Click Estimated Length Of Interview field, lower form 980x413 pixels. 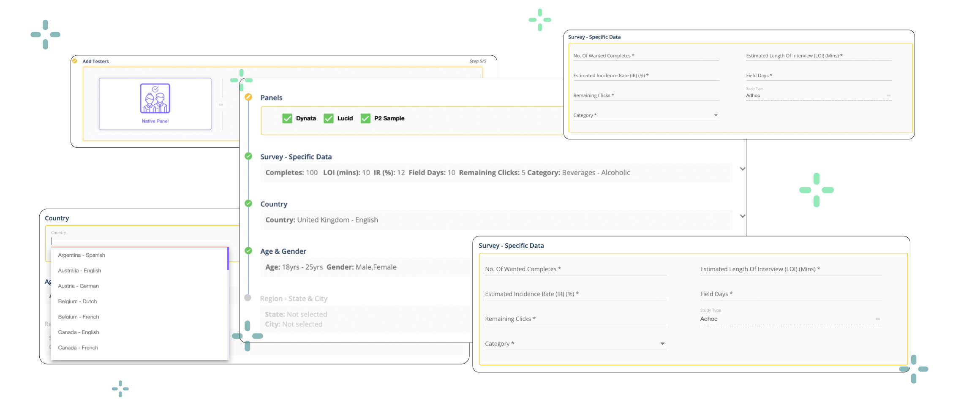pos(791,269)
